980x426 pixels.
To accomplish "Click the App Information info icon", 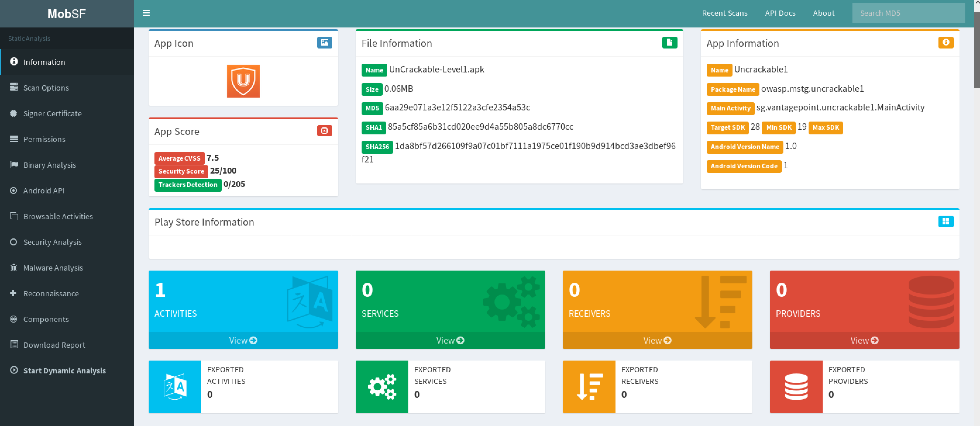I will (945, 43).
